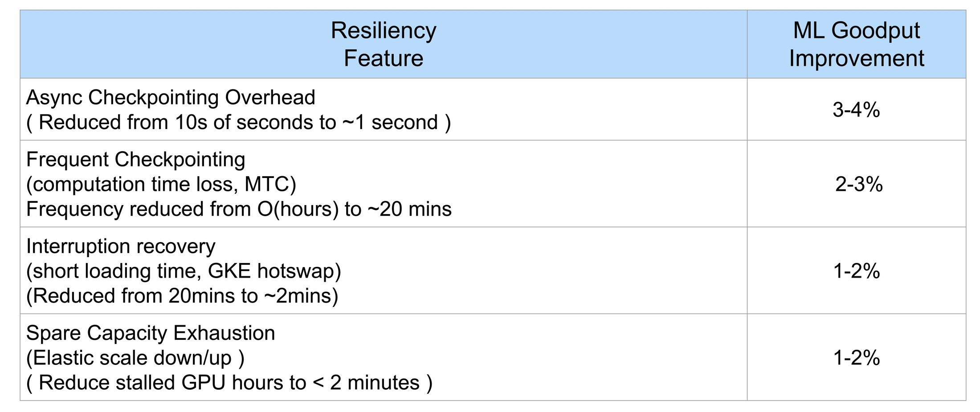The width and height of the screenshot is (980, 412).
Task: Click the word 'Resiliency' in header
Action: 384,32
